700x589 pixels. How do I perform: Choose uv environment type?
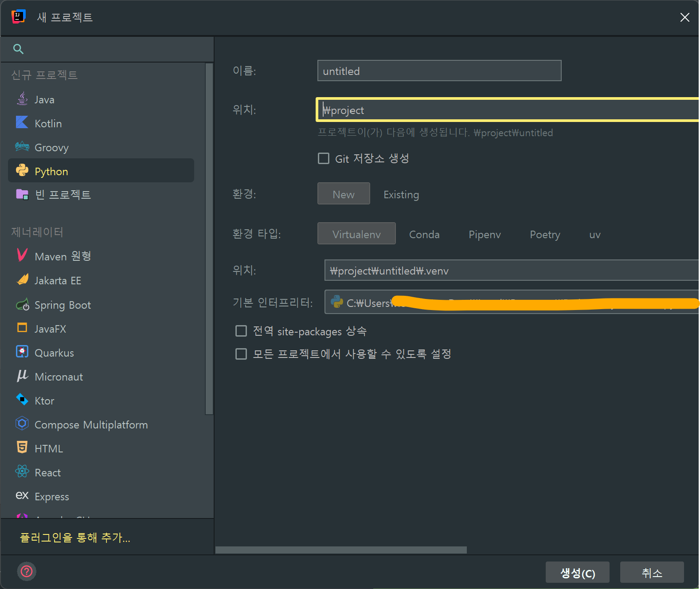tap(595, 235)
